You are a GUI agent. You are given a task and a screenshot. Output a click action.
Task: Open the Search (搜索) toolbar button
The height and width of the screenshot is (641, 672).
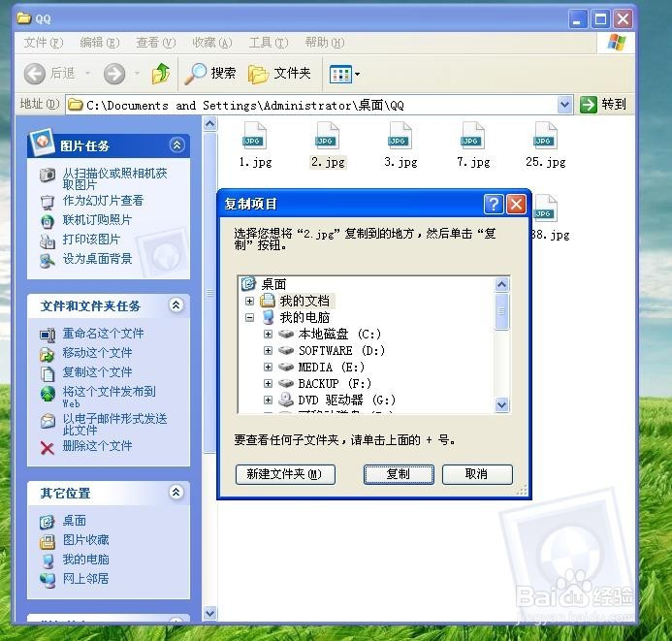(210, 74)
